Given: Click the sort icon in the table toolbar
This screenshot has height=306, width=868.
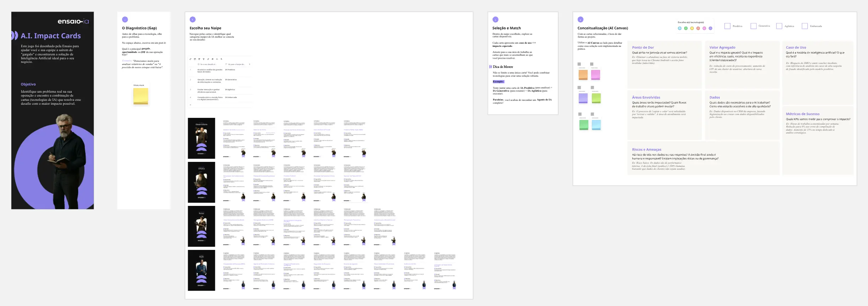Looking at the screenshot, I should 208,59.
